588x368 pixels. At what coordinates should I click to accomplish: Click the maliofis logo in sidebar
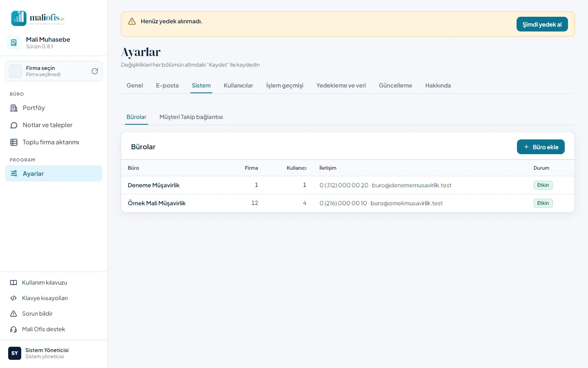point(38,18)
